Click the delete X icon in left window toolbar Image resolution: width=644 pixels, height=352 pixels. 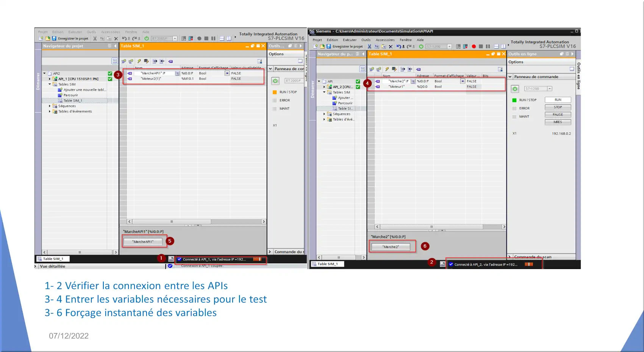(x=116, y=38)
